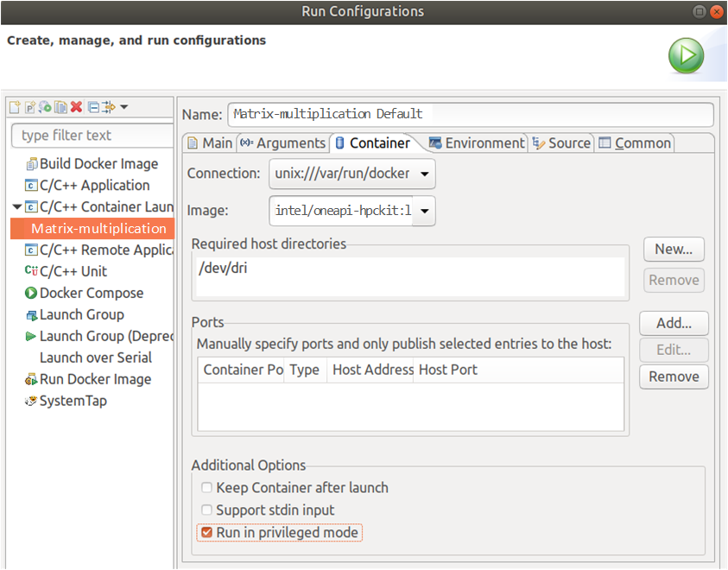The height and width of the screenshot is (570, 728).
Task: Check Support stdin input option
Action: pyautogui.click(x=206, y=510)
